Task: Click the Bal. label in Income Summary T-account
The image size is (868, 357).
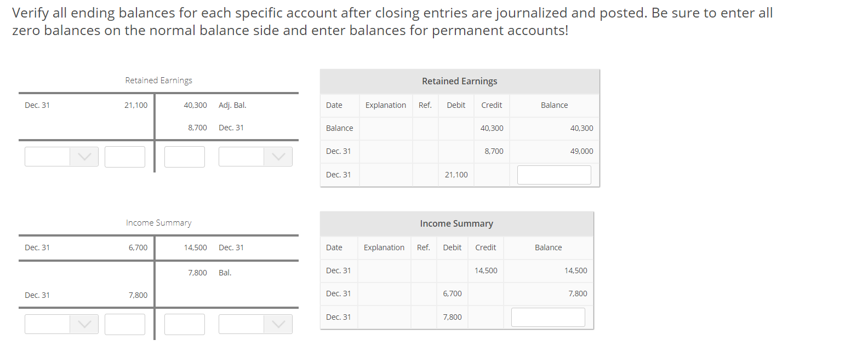Action: (225, 272)
